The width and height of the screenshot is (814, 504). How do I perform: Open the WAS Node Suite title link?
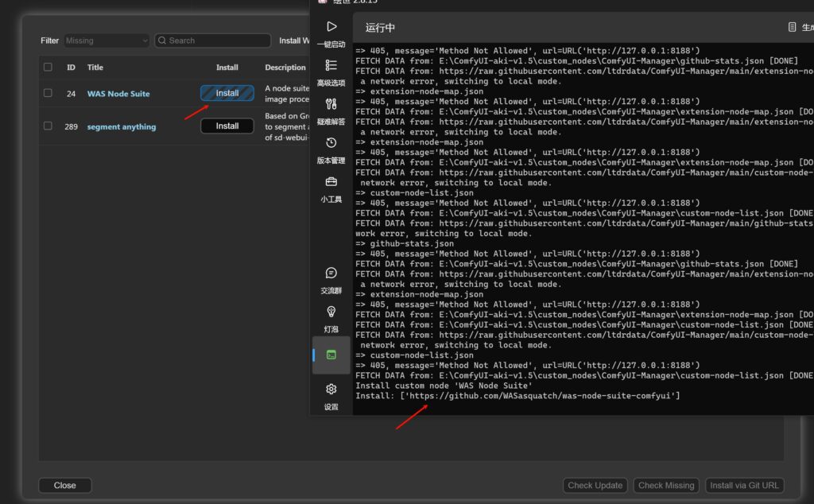pos(118,94)
